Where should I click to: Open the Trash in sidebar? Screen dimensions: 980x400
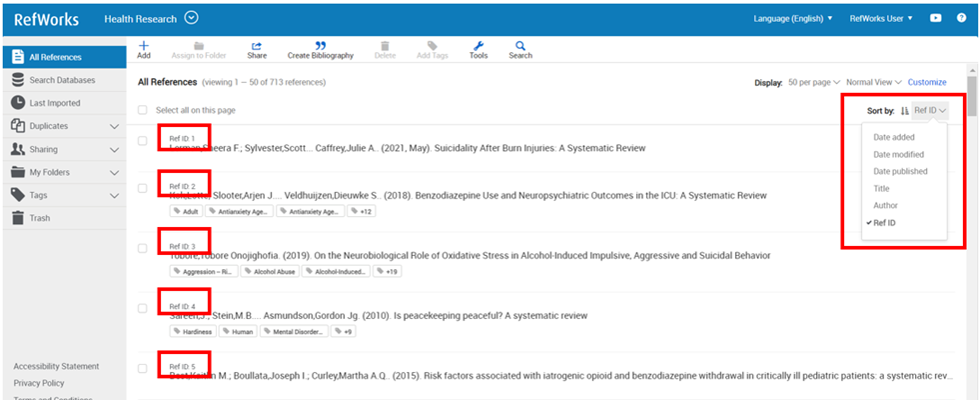pyautogui.click(x=64, y=218)
